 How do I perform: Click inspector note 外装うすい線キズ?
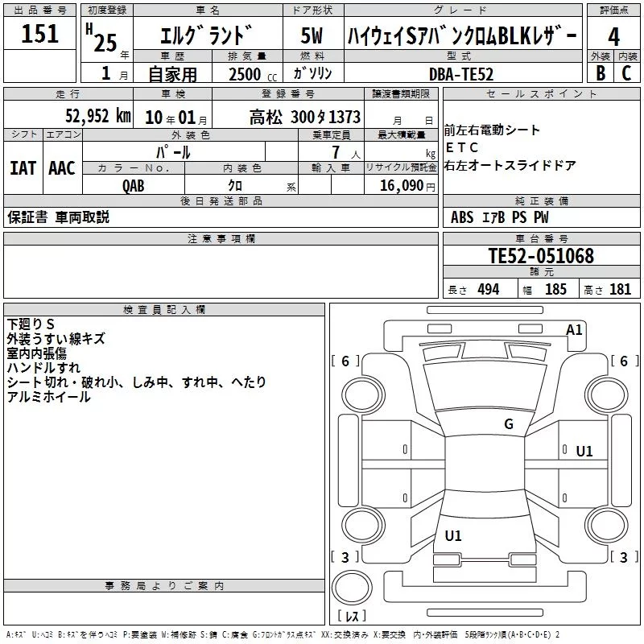[x=56, y=339]
